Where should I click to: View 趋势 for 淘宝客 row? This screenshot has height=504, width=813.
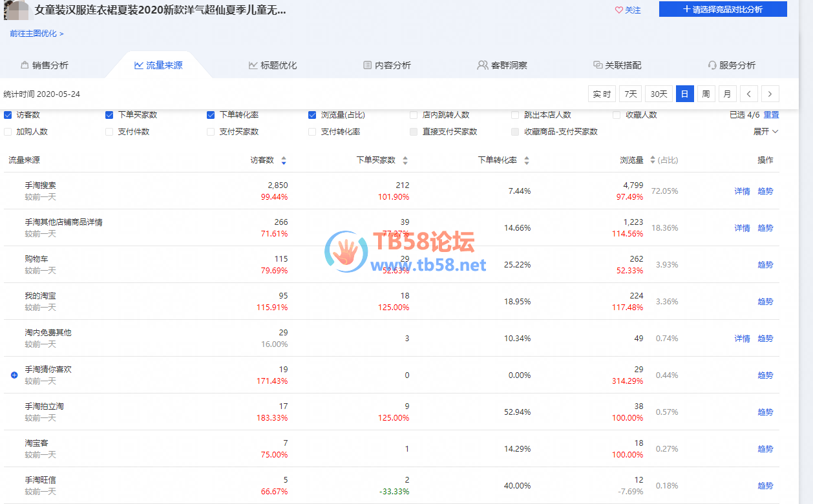coord(765,449)
